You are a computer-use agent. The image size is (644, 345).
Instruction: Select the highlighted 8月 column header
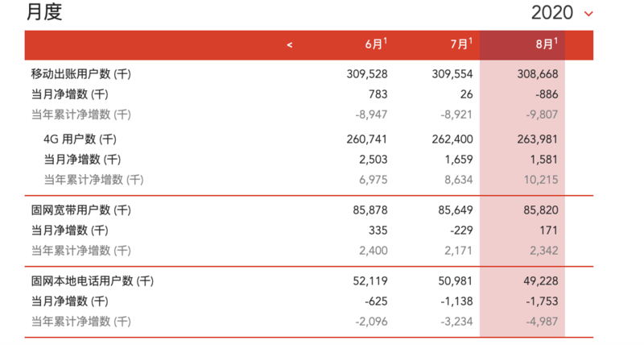point(546,44)
